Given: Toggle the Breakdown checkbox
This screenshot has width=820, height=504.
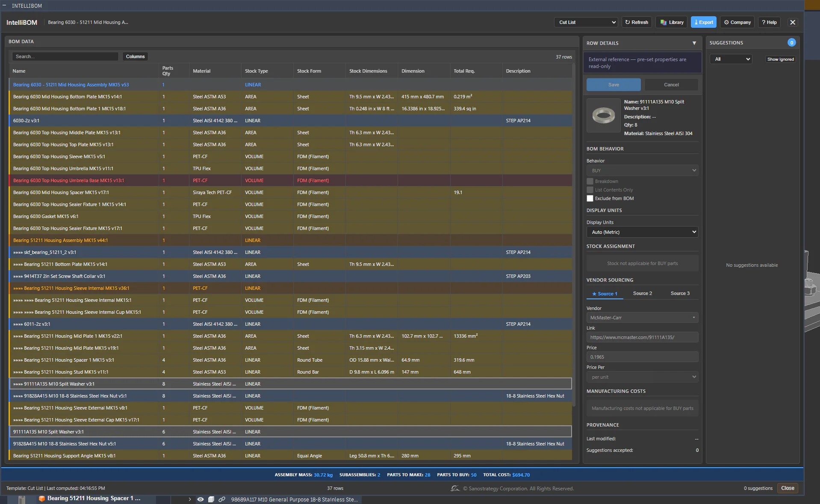Looking at the screenshot, I should click(x=590, y=181).
